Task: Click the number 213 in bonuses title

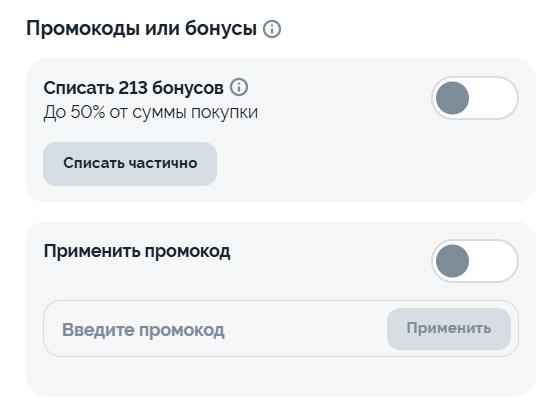Action: (133, 87)
